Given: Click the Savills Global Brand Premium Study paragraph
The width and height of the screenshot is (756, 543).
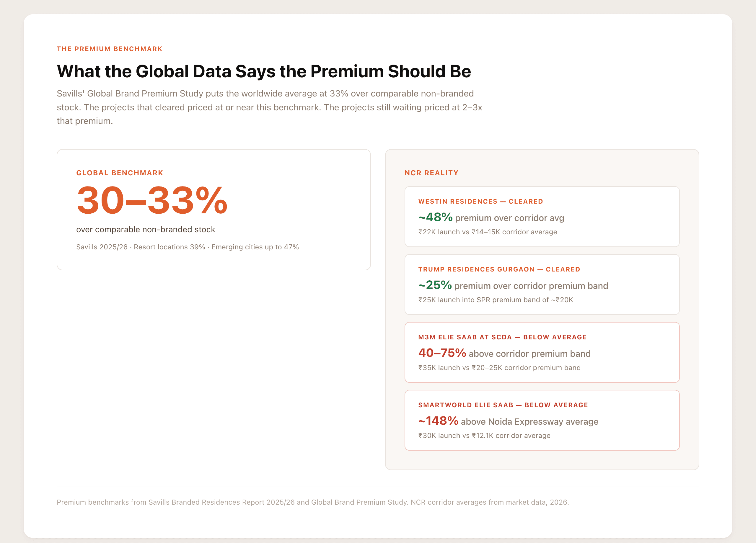Looking at the screenshot, I should click(269, 107).
